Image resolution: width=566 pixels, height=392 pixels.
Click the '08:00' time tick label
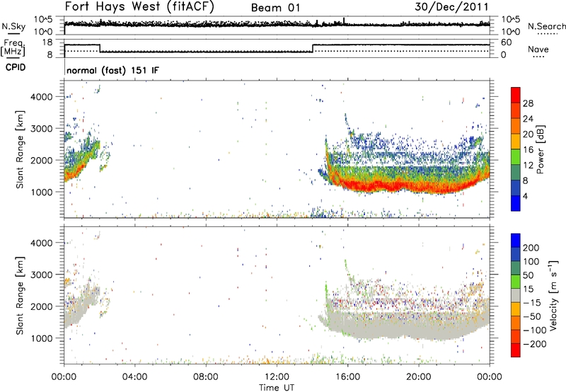point(206,377)
